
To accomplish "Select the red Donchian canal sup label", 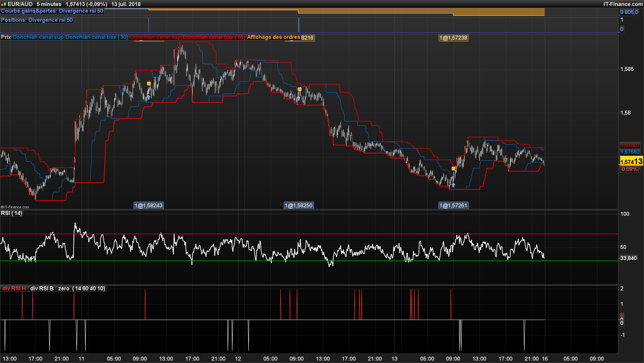I will [x=155, y=37].
